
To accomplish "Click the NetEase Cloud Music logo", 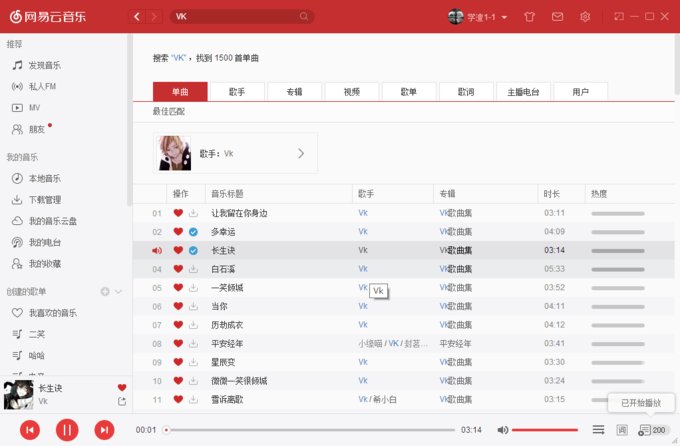I will point(48,16).
